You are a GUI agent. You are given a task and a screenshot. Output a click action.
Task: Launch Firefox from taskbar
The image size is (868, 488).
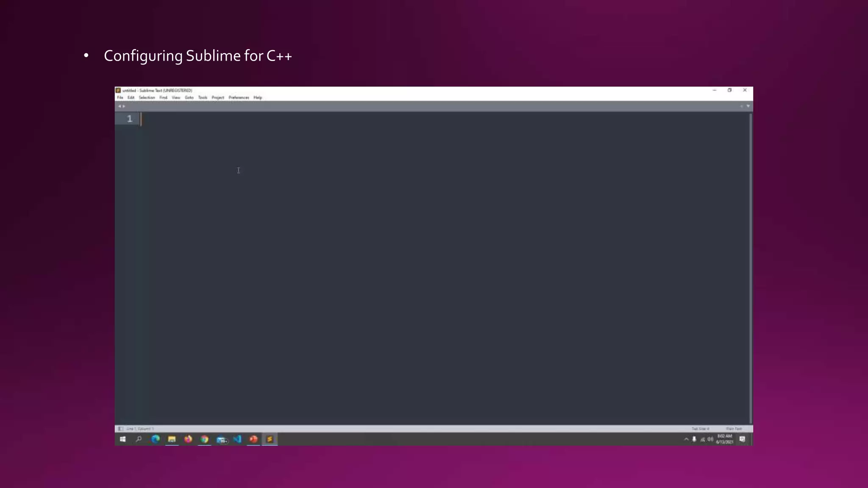(188, 439)
